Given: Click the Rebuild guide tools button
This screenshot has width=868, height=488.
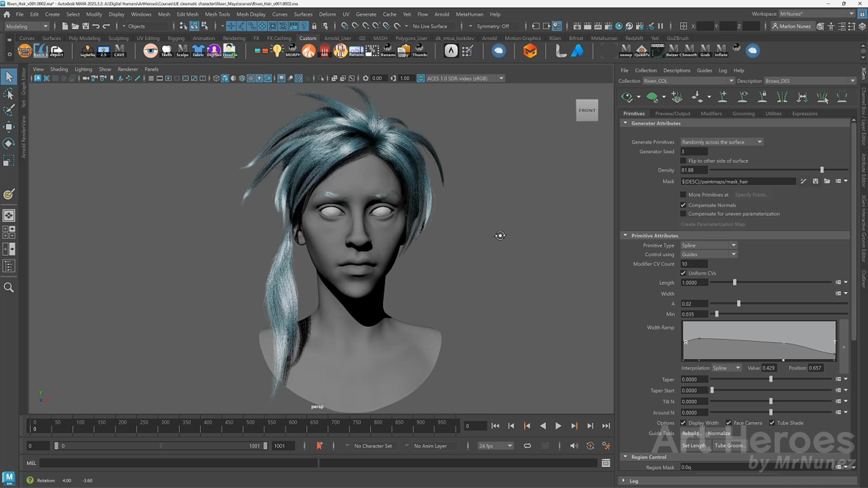Looking at the screenshot, I should tap(692, 433).
